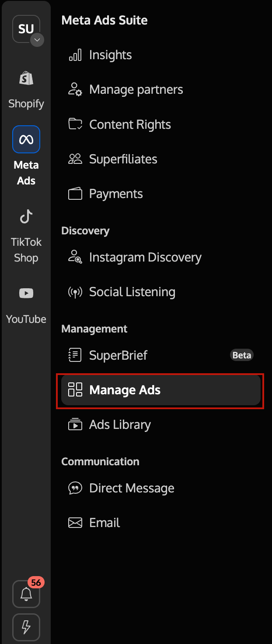
Task: Click the YouTube label text
Action: [26, 319]
